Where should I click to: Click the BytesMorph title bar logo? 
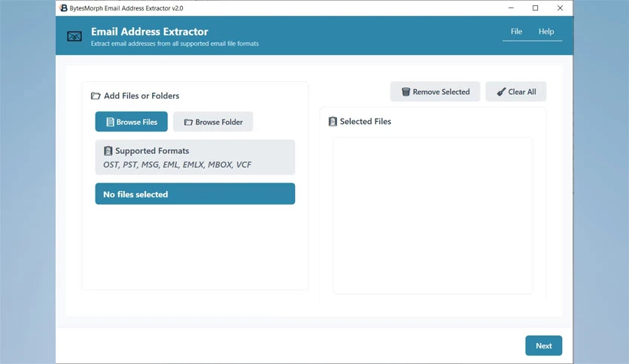63,8
